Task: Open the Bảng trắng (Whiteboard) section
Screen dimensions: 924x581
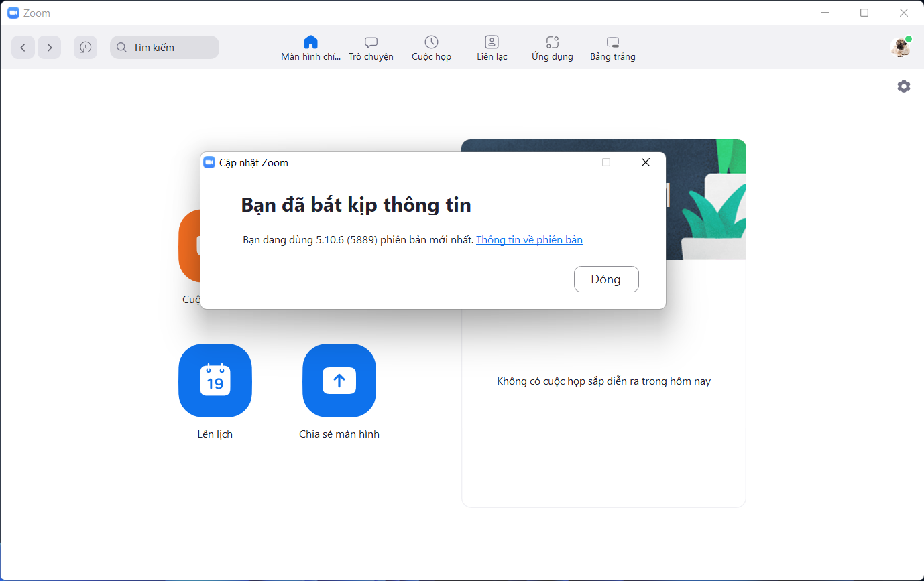Action: pyautogui.click(x=612, y=47)
